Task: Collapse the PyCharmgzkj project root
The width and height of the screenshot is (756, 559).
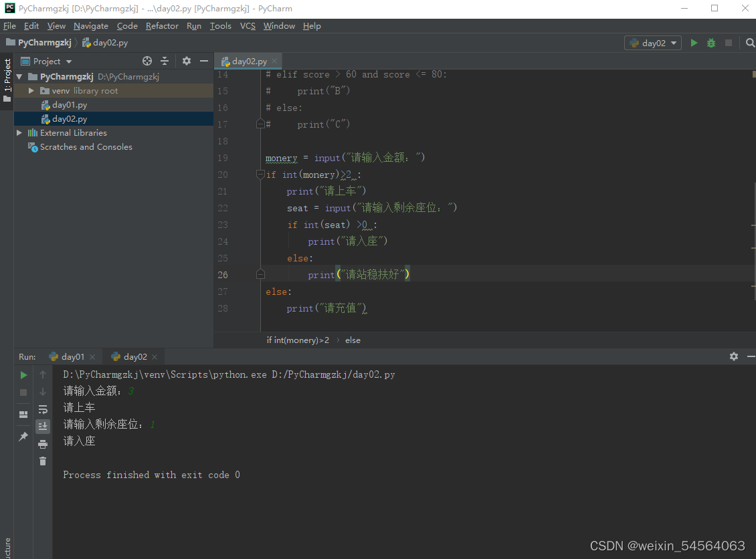Action: (19, 77)
